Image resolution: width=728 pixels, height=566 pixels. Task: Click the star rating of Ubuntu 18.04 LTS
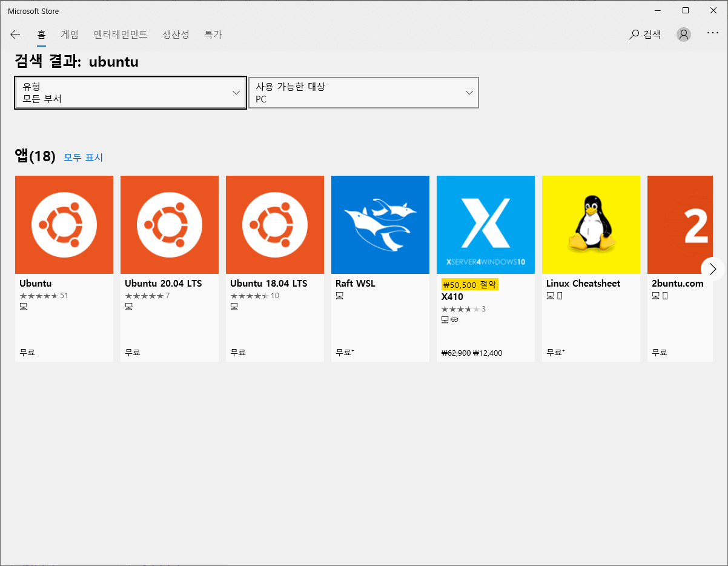click(x=250, y=296)
